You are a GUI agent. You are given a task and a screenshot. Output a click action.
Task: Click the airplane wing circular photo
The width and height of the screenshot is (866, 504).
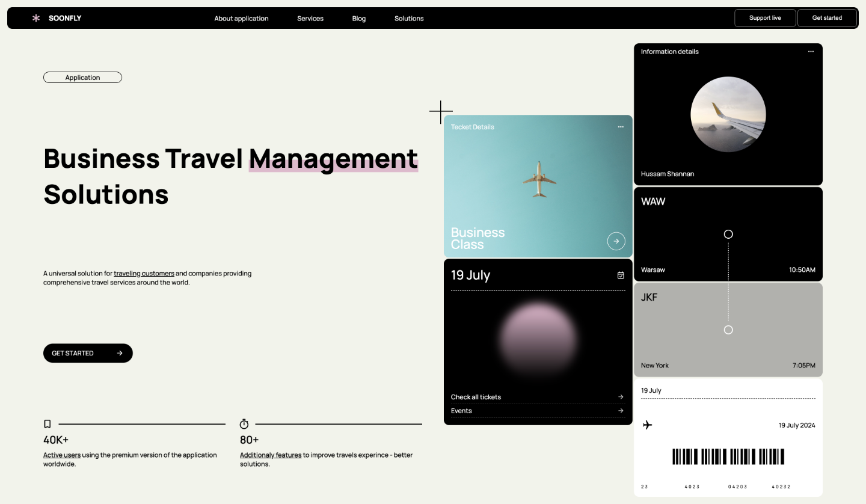tap(728, 114)
